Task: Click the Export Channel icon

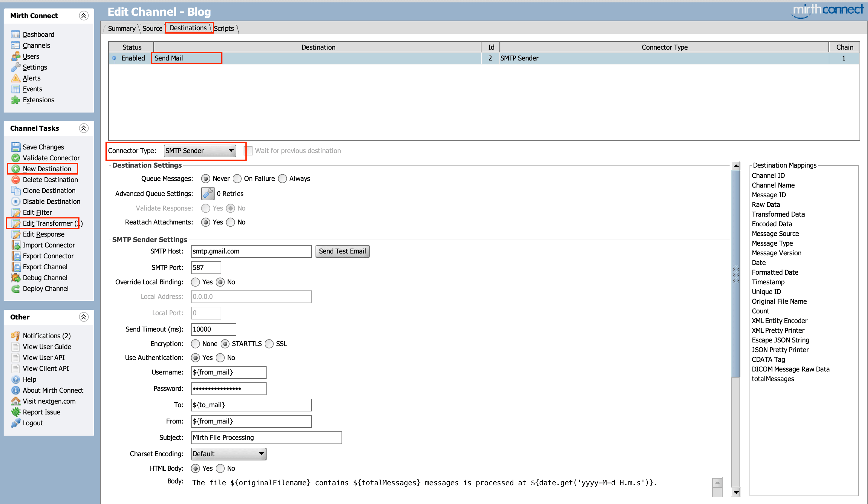Action: coord(15,267)
